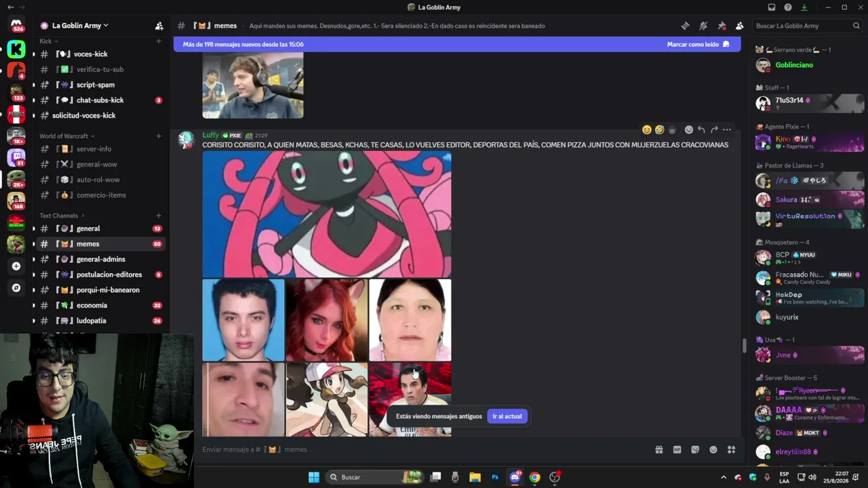The height and width of the screenshot is (488, 868).
Task: Open the discover servers compass icon
Action: [x=16, y=288]
